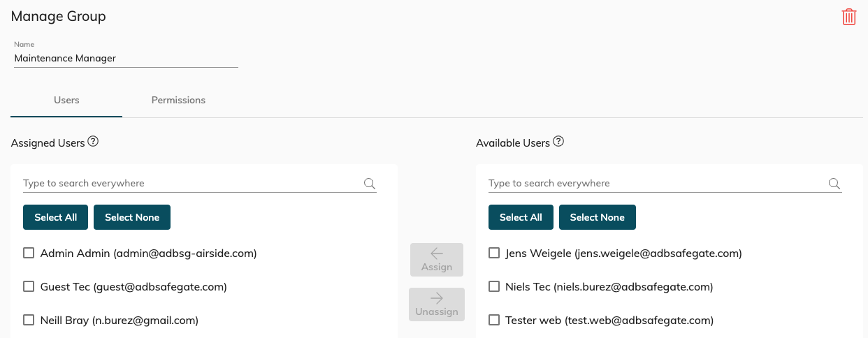This screenshot has height=338, width=868.
Task: Click search magnifier icon in Assigned Users
Action: click(370, 184)
